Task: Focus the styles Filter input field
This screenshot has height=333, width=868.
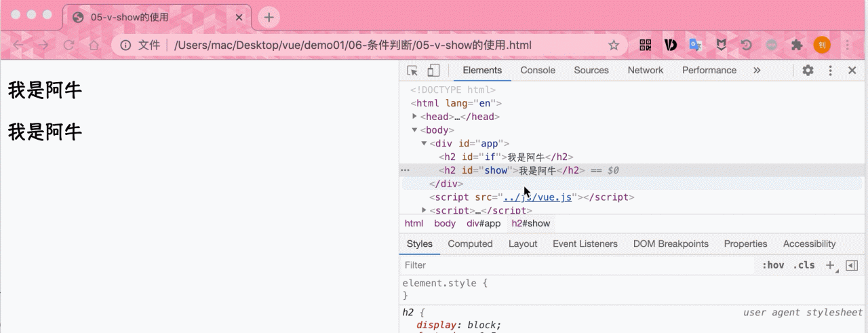Action: tap(576, 265)
